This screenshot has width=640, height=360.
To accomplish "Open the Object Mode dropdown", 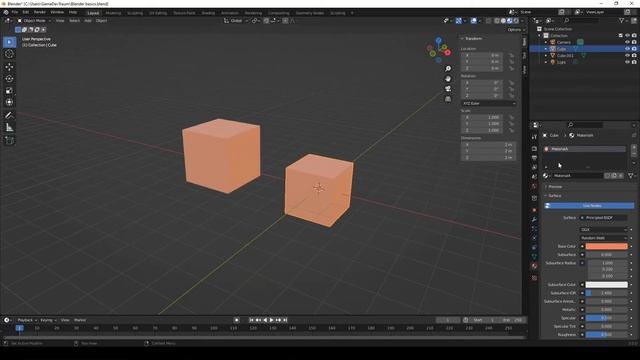I will [34, 20].
